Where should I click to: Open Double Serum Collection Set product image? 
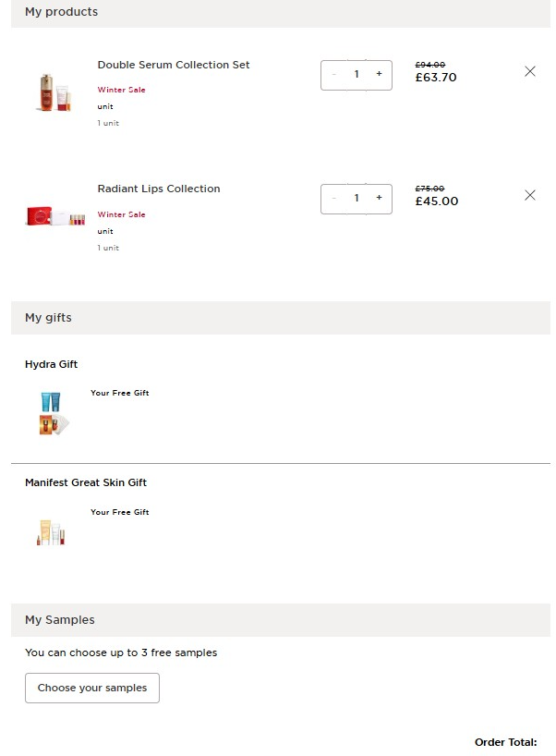tap(54, 94)
